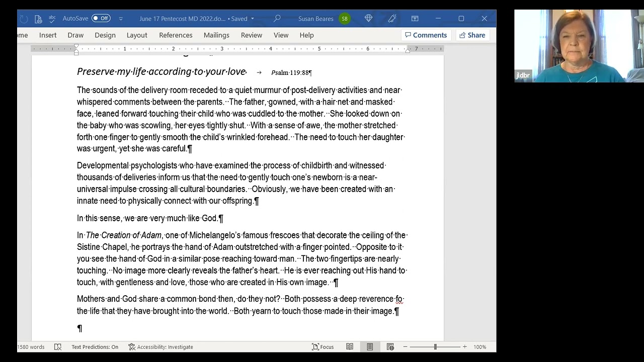Select Print Layout view icon

click(x=370, y=347)
